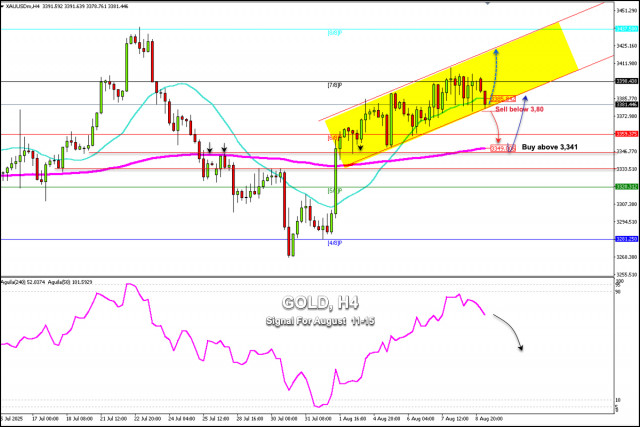Click the 8 Aug 20:00 time label
Viewport: 640px width, 427px height.
tap(489, 419)
